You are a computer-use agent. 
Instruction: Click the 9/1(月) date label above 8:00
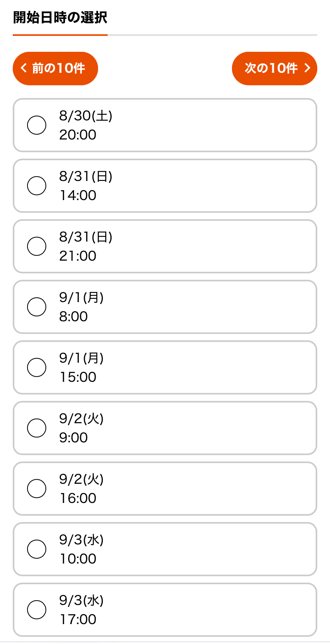pos(81,297)
